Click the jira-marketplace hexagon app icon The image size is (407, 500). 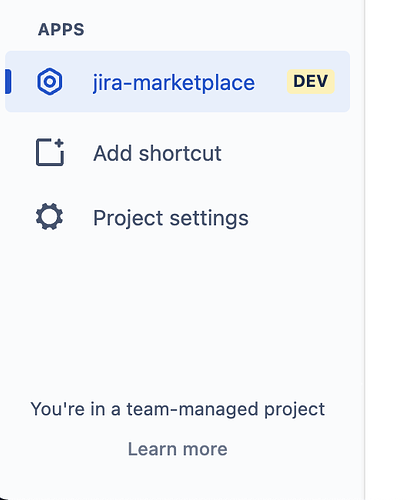pos(49,82)
